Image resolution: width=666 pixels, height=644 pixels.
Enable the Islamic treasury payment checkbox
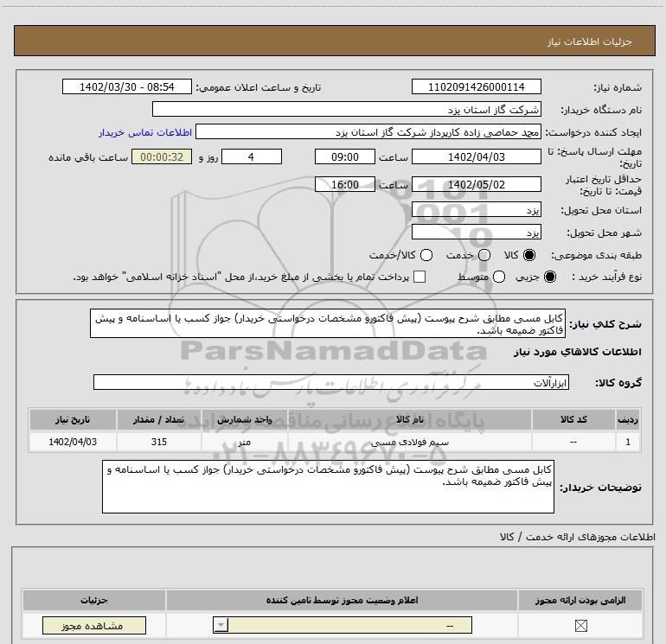coord(419,277)
